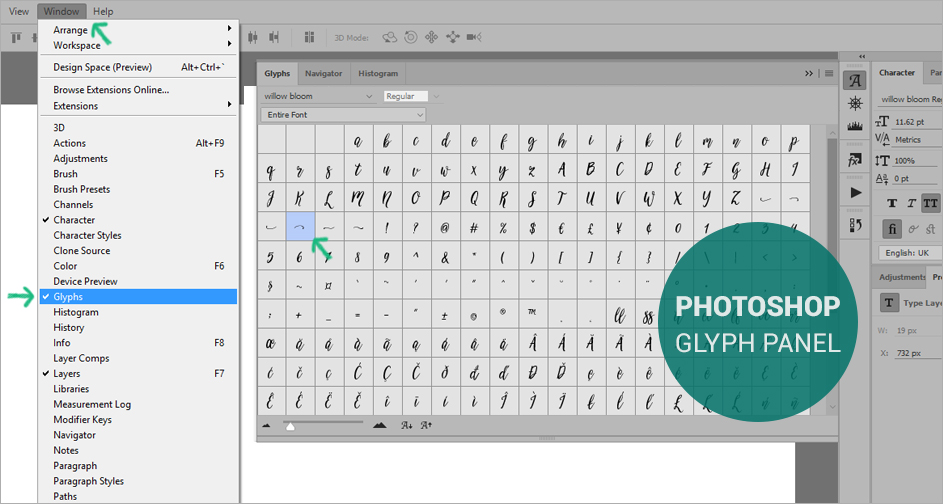
Task: Open the English: UK language dropdown
Action: (x=909, y=253)
